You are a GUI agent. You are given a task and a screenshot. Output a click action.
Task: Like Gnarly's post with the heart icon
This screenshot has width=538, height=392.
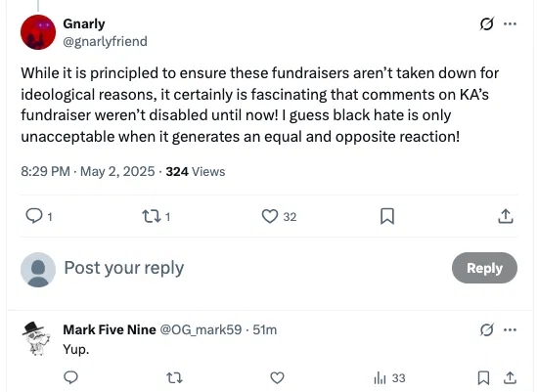coord(270,216)
